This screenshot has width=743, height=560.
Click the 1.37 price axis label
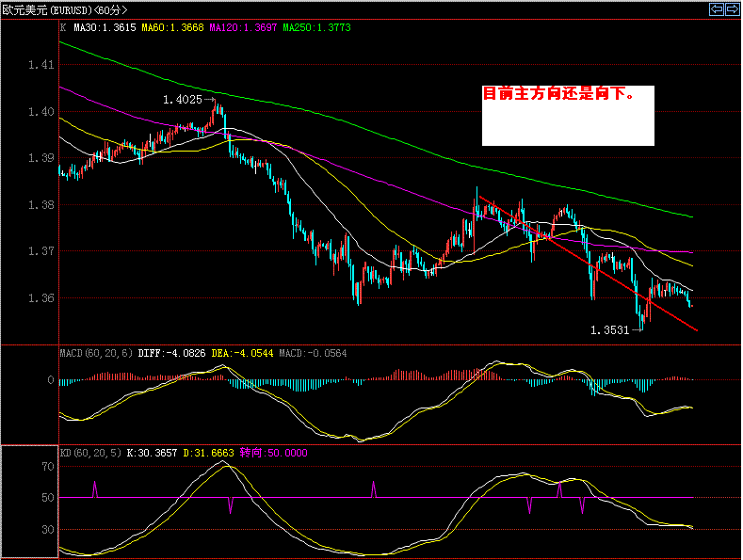[41, 250]
